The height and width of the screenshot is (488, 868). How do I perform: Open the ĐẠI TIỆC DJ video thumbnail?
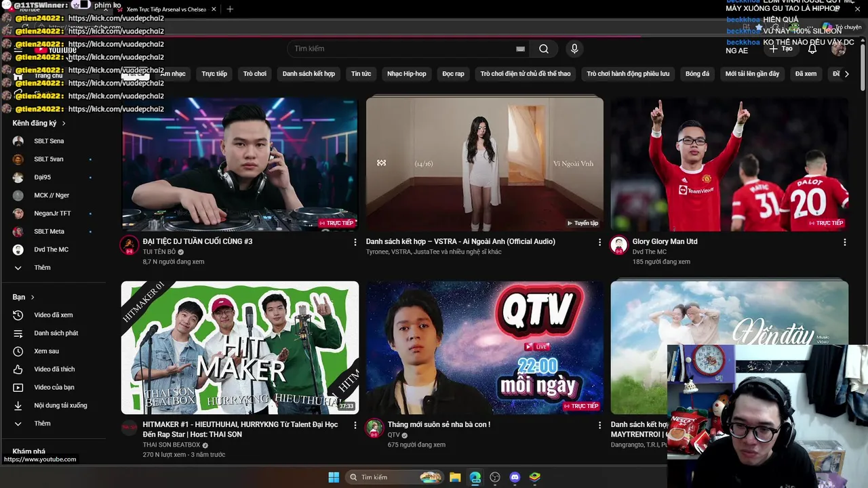[x=240, y=164]
